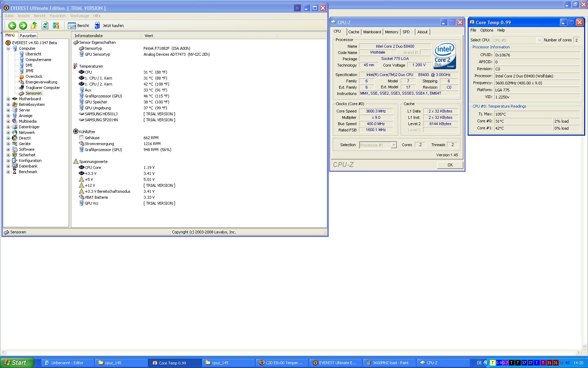Image resolution: width=588 pixels, height=368 pixels.
Task: Expand the Datenträger tree node
Action: click(x=8, y=127)
